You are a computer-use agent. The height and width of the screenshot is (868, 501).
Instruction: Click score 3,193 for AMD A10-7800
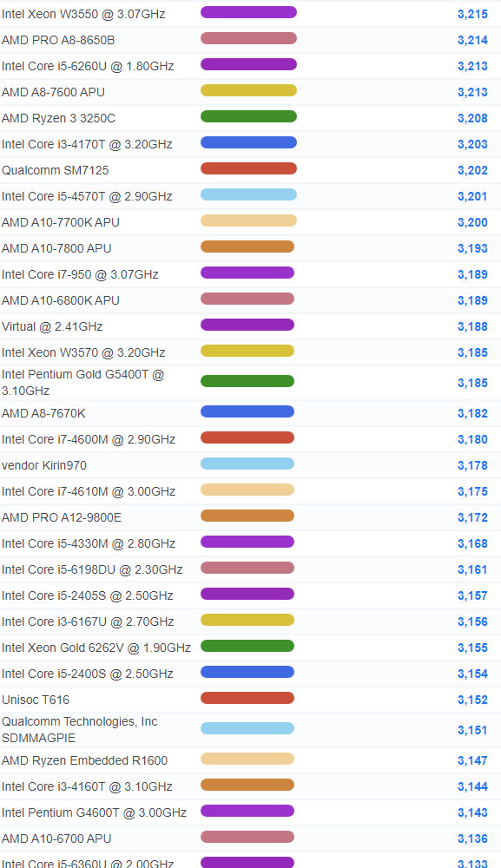pyautogui.click(x=472, y=248)
